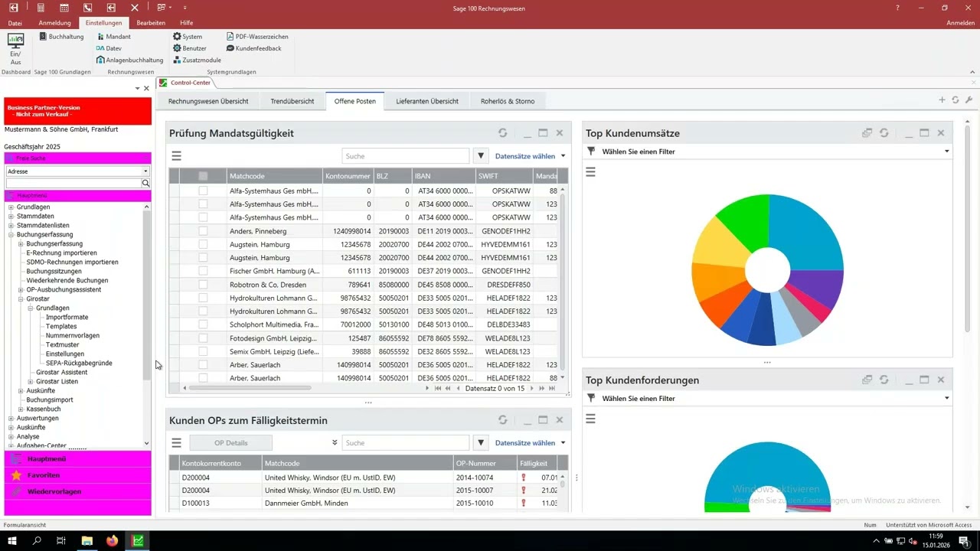Collapse the Girostar tree node
Screen dimensions: 980x551
coord(21,299)
